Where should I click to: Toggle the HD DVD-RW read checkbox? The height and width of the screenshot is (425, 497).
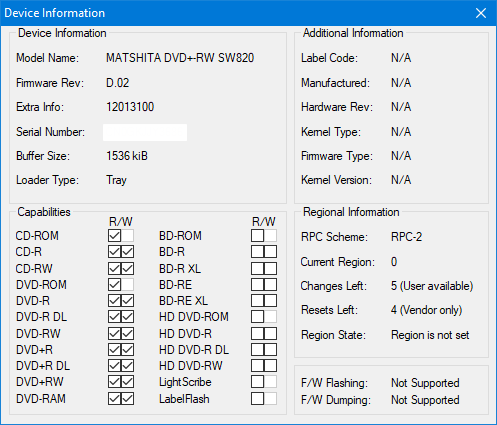(x=257, y=366)
